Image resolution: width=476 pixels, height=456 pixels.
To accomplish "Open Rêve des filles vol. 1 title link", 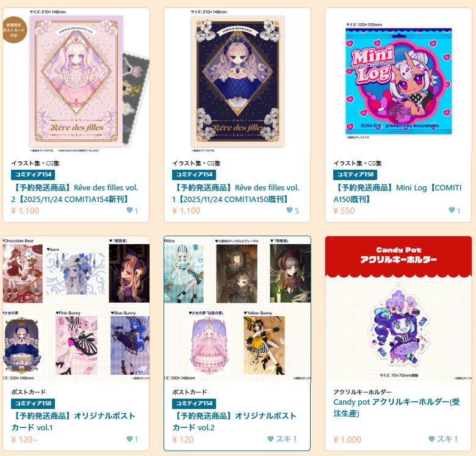I will [x=236, y=194].
